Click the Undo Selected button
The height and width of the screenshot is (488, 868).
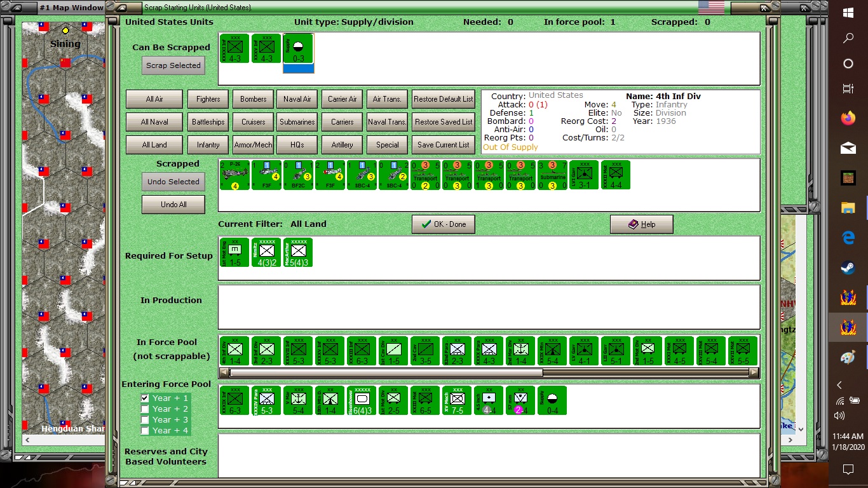click(173, 182)
